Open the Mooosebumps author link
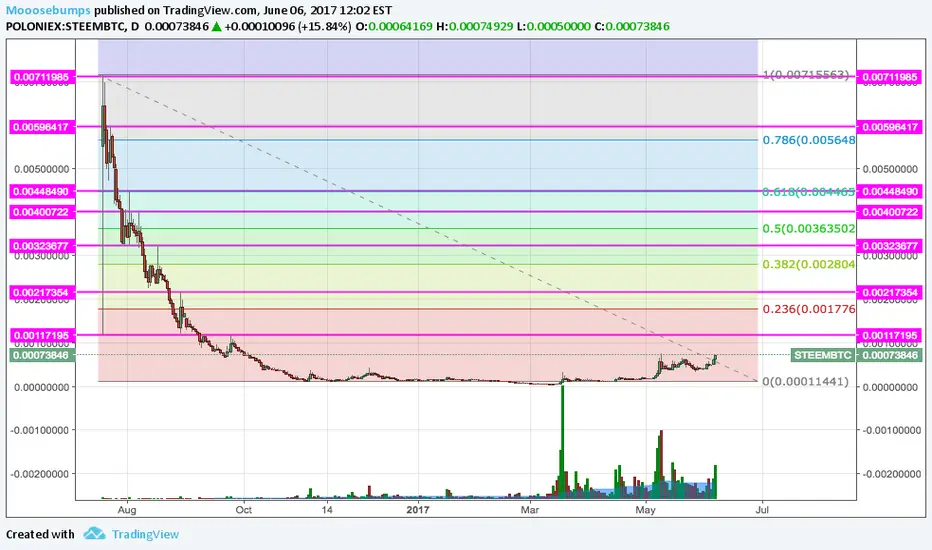 tap(48, 10)
